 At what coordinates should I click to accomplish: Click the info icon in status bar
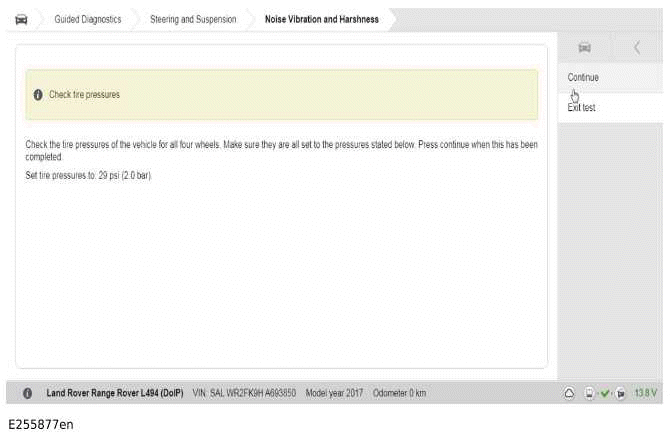coord(27,393)
